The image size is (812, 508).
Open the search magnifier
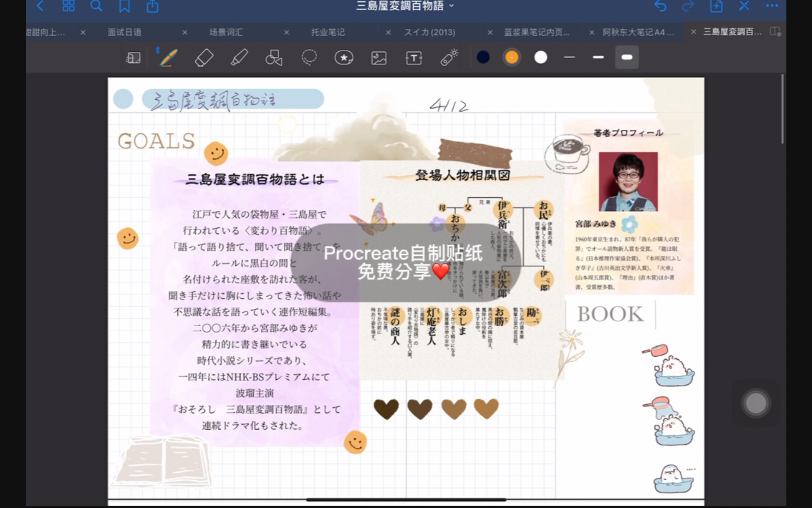[96, 6]
